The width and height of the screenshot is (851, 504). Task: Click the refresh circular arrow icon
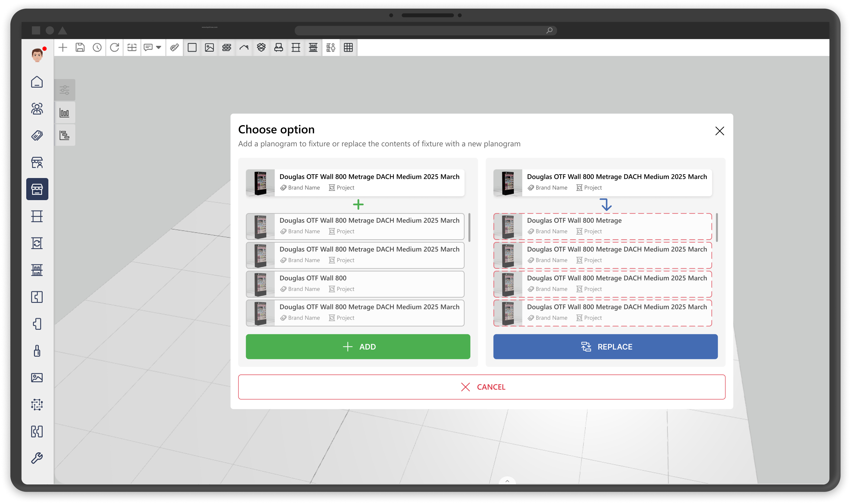[115, 48]
